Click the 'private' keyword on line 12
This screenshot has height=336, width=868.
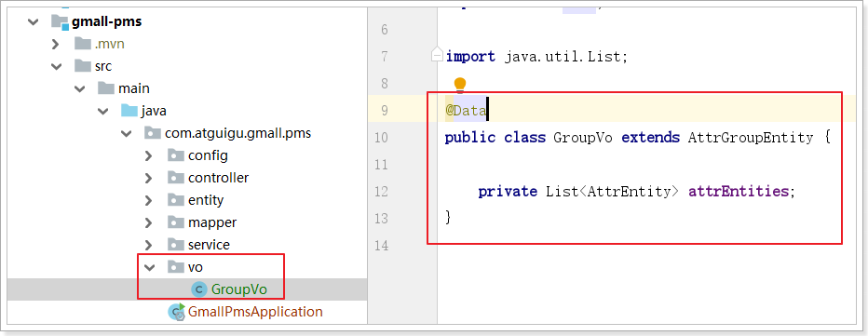pos(508,192)
